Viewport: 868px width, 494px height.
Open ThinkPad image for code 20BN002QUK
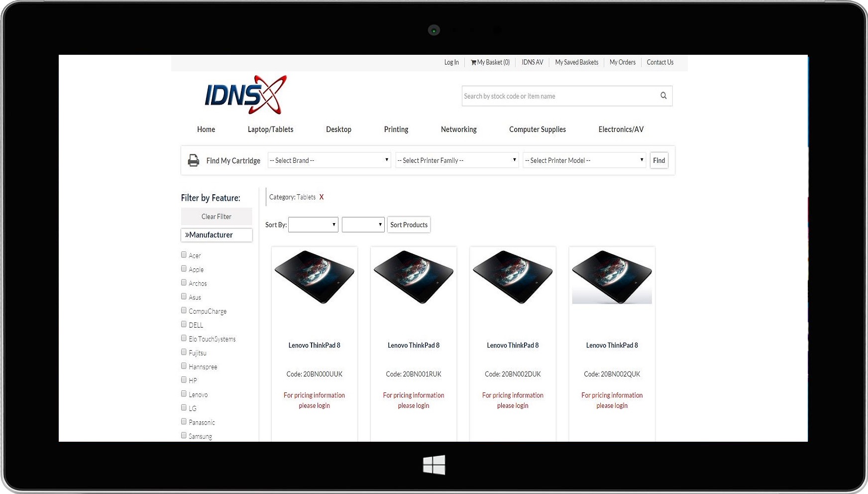[612, 277]
